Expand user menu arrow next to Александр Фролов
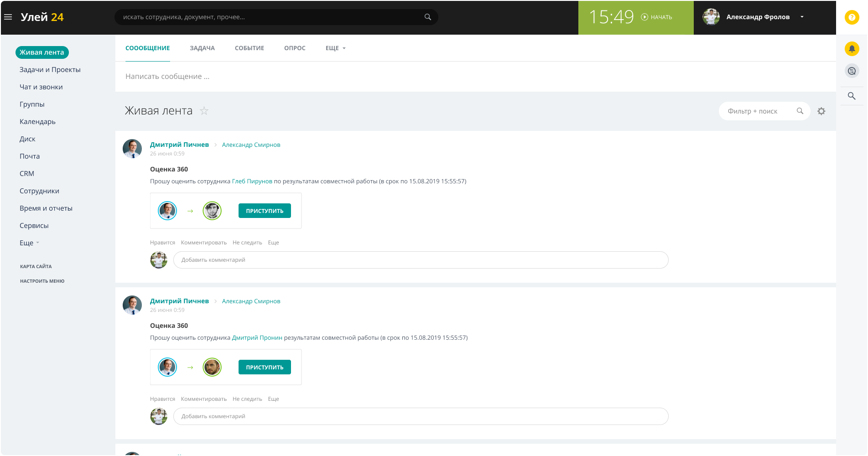The image size is (868, 456). 802,17
